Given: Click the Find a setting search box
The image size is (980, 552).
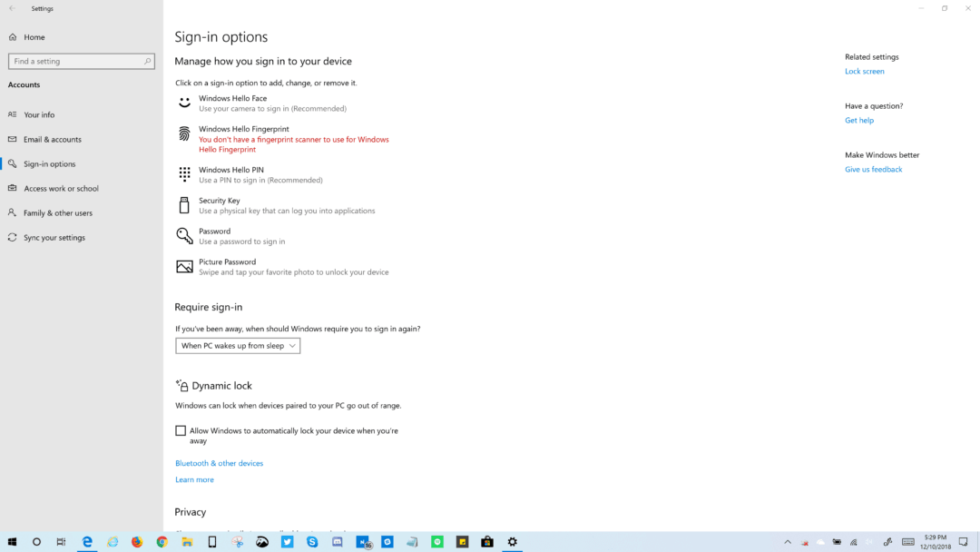Looking at the screenshot, I should 82,61.
